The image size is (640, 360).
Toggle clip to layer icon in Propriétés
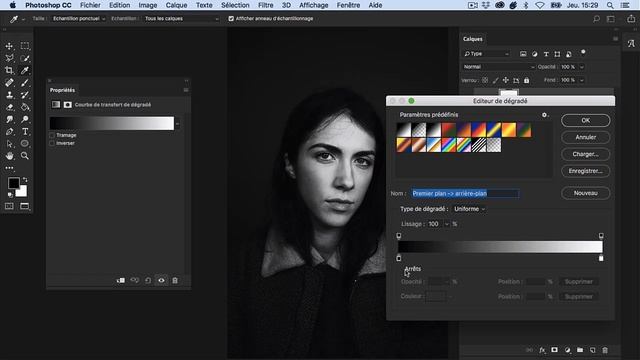click(x=121, y=280)
